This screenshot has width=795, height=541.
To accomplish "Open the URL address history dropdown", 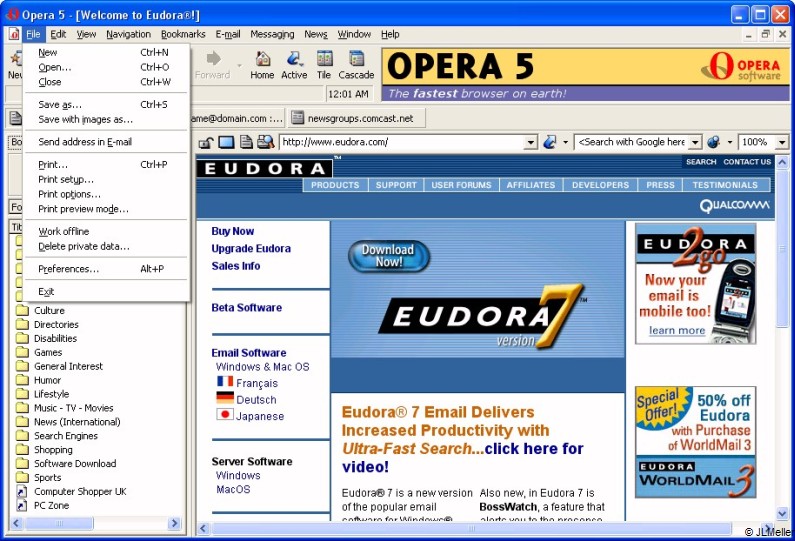I will [530, 142].
